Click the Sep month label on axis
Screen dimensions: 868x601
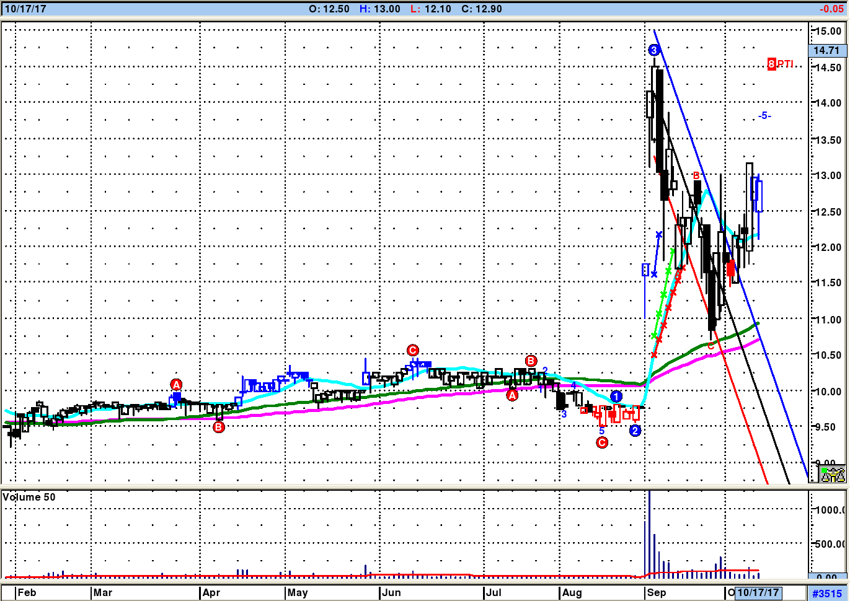point(657,593)
